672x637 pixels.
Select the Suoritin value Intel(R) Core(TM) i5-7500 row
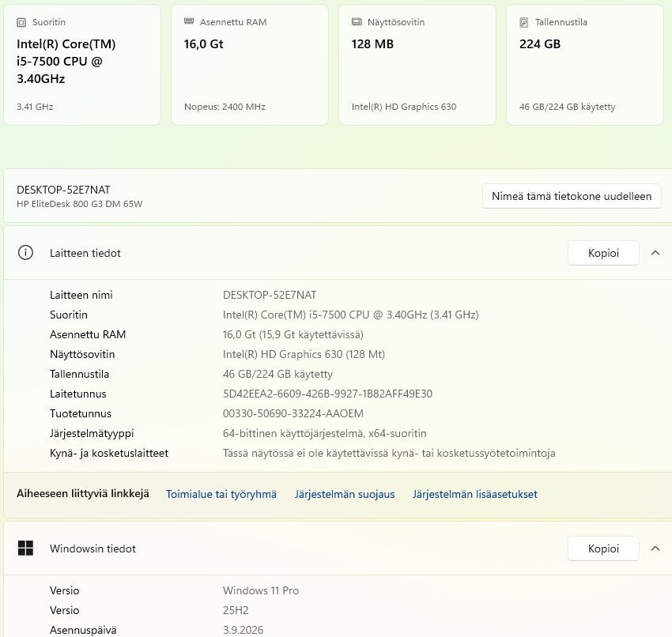point(350,315)
